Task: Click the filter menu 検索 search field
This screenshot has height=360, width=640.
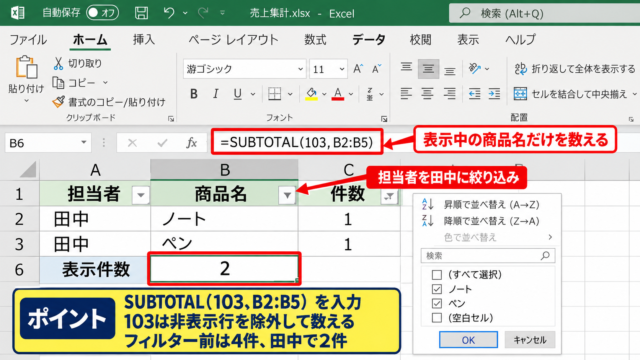Action: [488, 256]
